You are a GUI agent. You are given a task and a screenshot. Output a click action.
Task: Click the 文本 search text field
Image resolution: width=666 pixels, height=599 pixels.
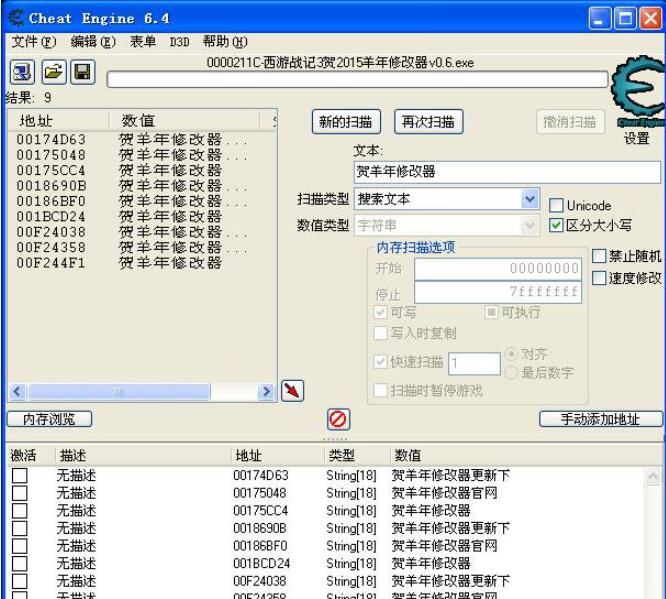point(507,172)
